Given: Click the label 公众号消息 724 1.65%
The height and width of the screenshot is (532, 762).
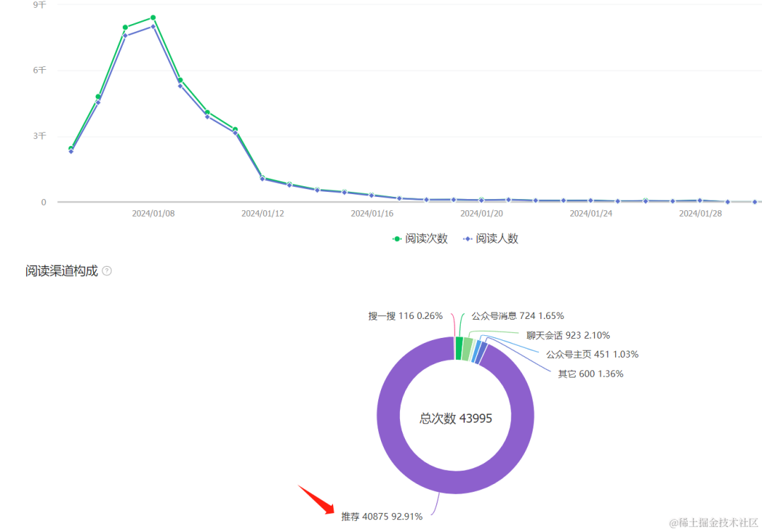Looking at the screenshot, I should coord(518,316).
